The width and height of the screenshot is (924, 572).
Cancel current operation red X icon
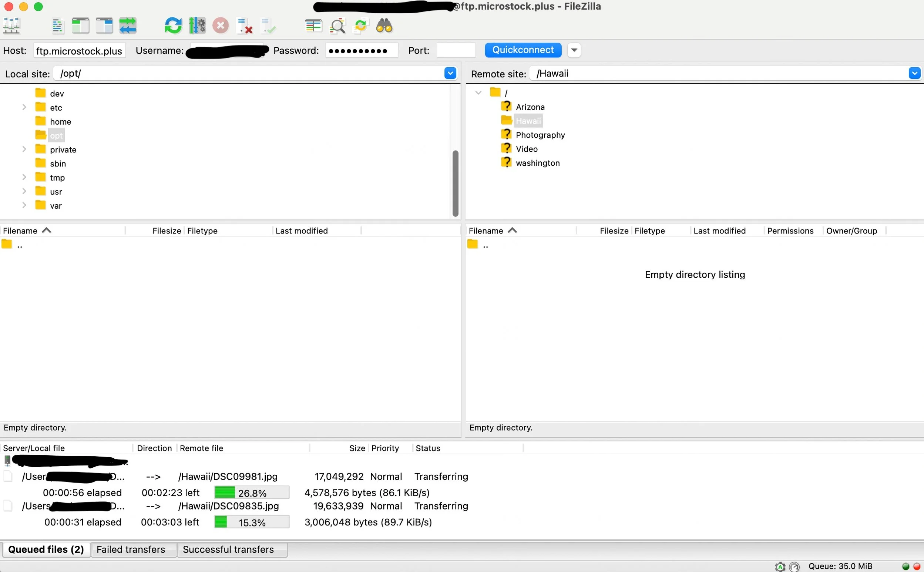[x=221, y=26]
